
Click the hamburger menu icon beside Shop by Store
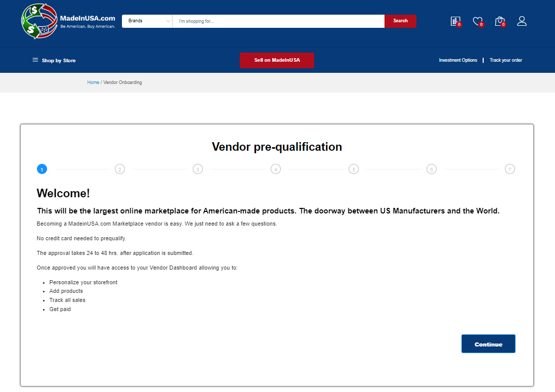[x=35, y=60]
